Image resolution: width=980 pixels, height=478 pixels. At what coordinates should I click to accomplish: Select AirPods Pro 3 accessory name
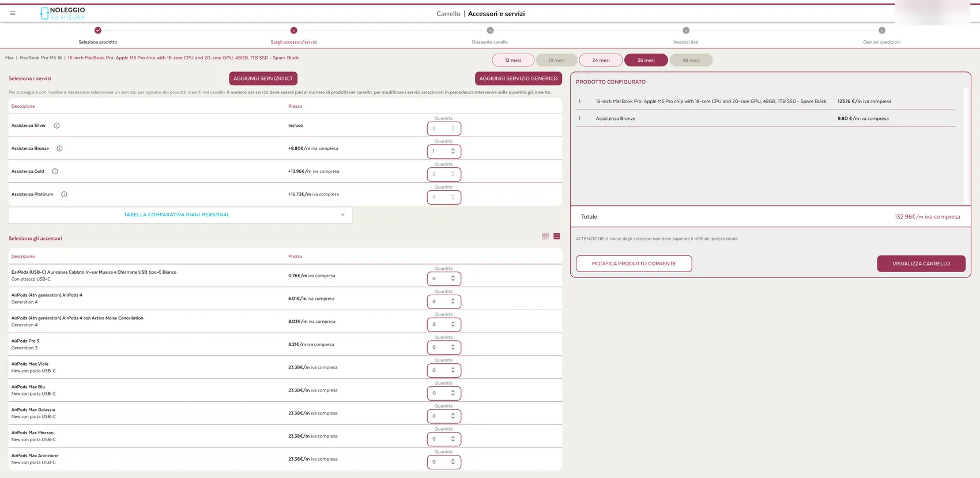point(25,341)
